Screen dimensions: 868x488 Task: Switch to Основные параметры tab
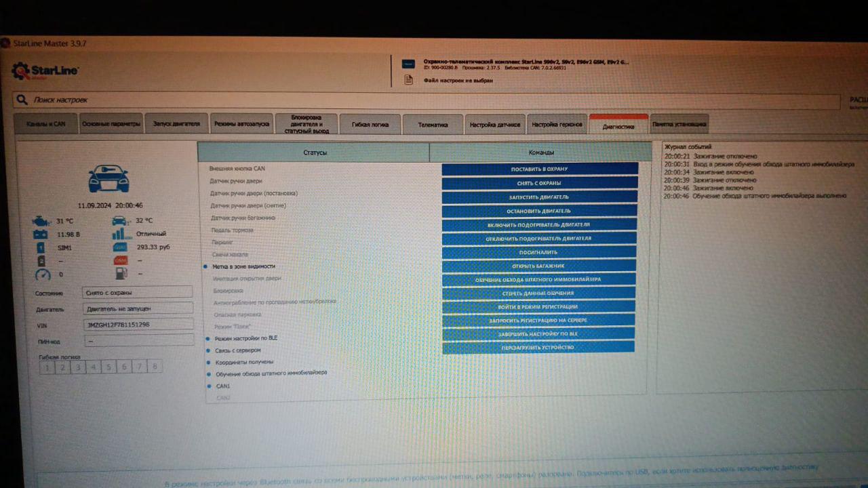111,124
